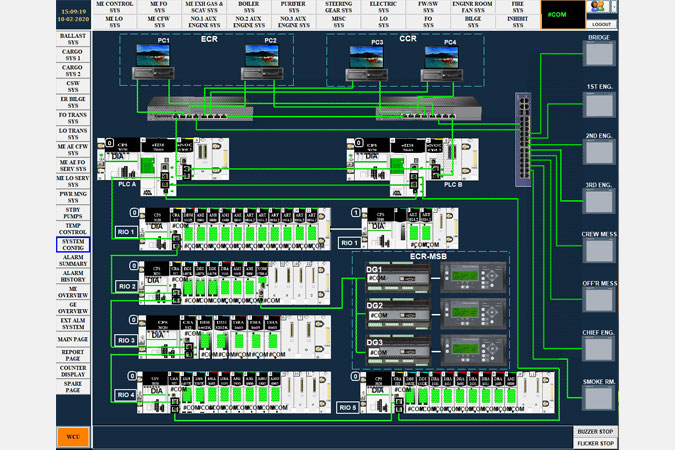Click the CHIEF ENG. alarm panel

[599, 349]
